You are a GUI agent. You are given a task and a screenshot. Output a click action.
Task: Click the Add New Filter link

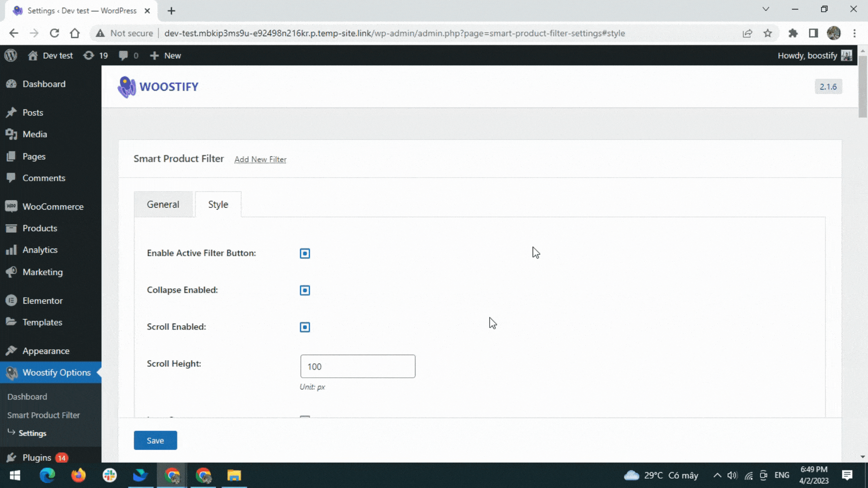[x=260, y=159]
